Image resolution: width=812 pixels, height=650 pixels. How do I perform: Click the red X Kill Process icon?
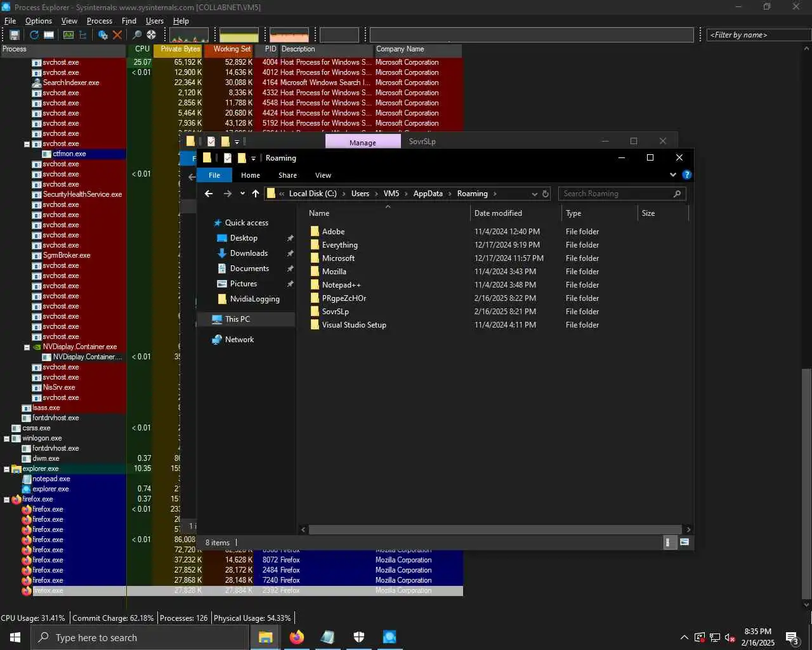pos(117,35)
